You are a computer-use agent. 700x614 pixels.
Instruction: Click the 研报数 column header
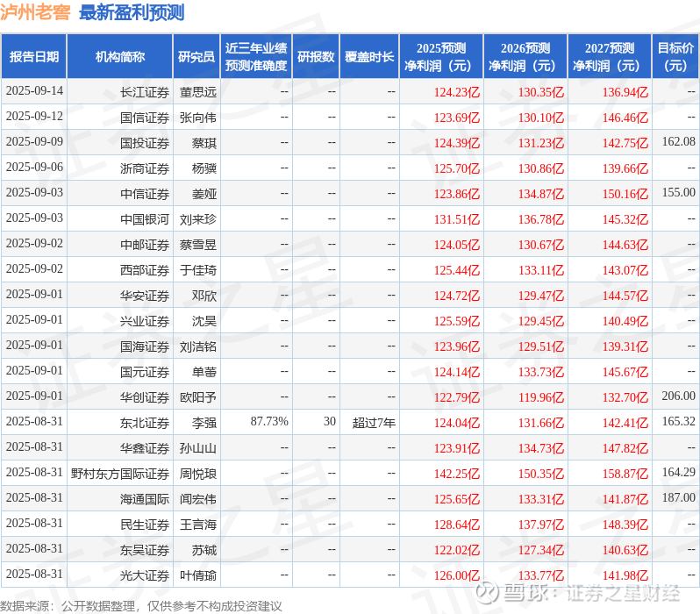click(316, 57)
